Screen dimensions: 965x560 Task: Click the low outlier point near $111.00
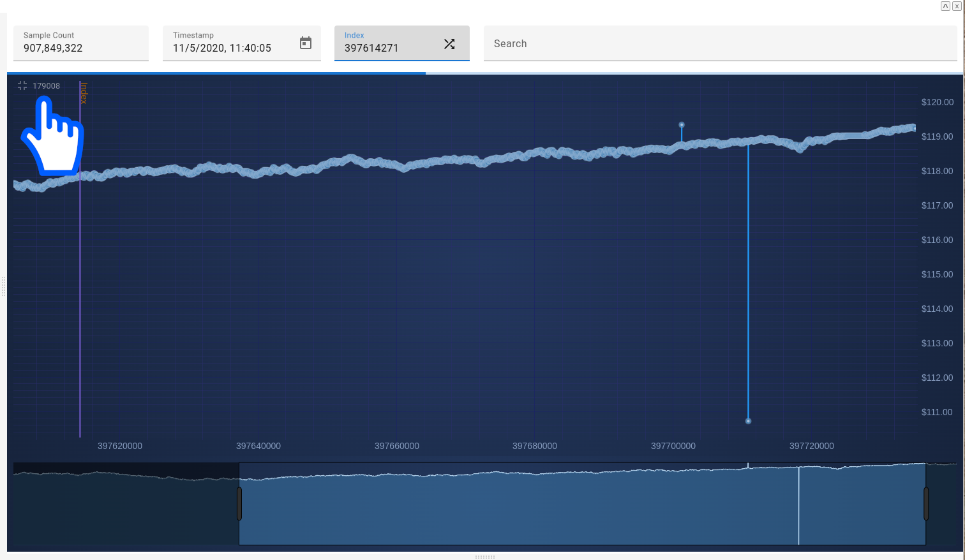(x=748, y=421)
